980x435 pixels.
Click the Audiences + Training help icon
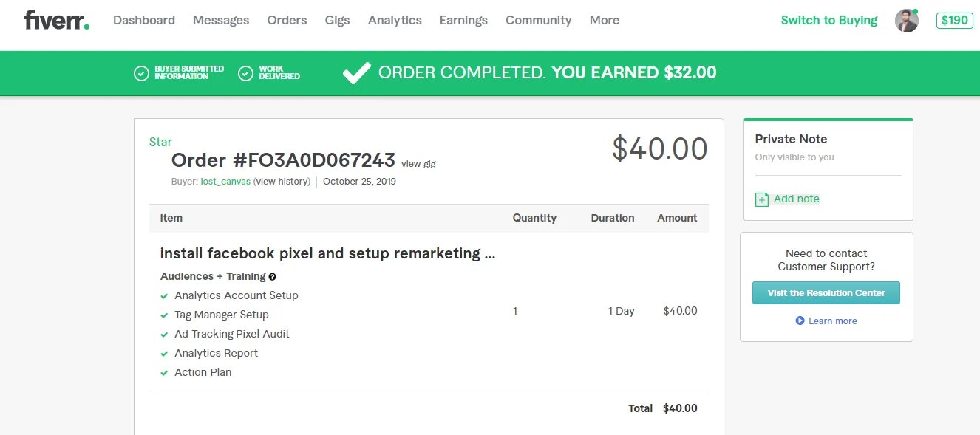(x=273, y=277)
